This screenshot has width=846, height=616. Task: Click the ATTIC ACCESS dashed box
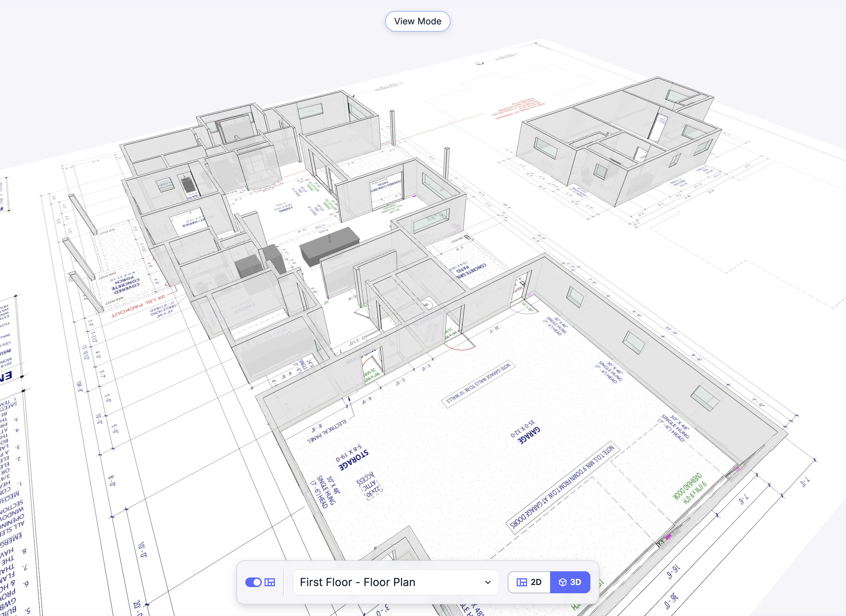tap(370, 486)
